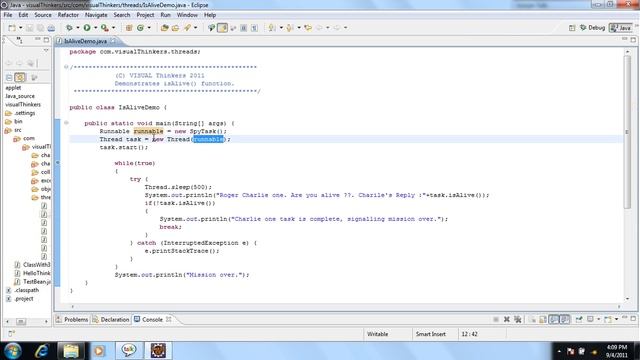
Task: Open the Run configurations dropdown arrow
Action: (96, 28)
